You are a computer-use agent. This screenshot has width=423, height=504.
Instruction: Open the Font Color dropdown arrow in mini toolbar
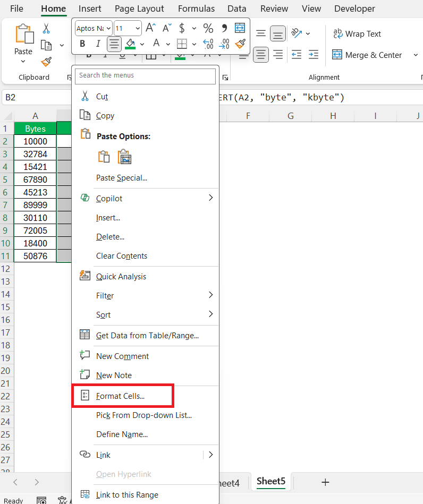coord(168,44)
